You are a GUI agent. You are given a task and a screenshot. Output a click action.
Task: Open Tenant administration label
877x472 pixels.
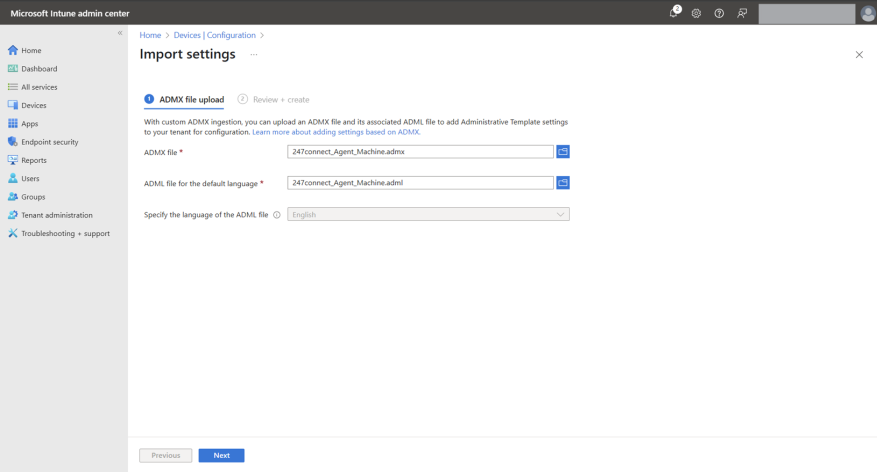coord(57,215)
